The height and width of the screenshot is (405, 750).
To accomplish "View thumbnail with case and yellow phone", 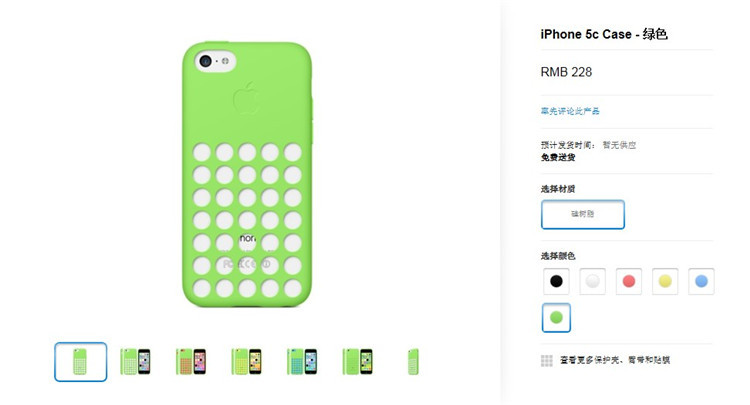I will (x=246, y=361).
